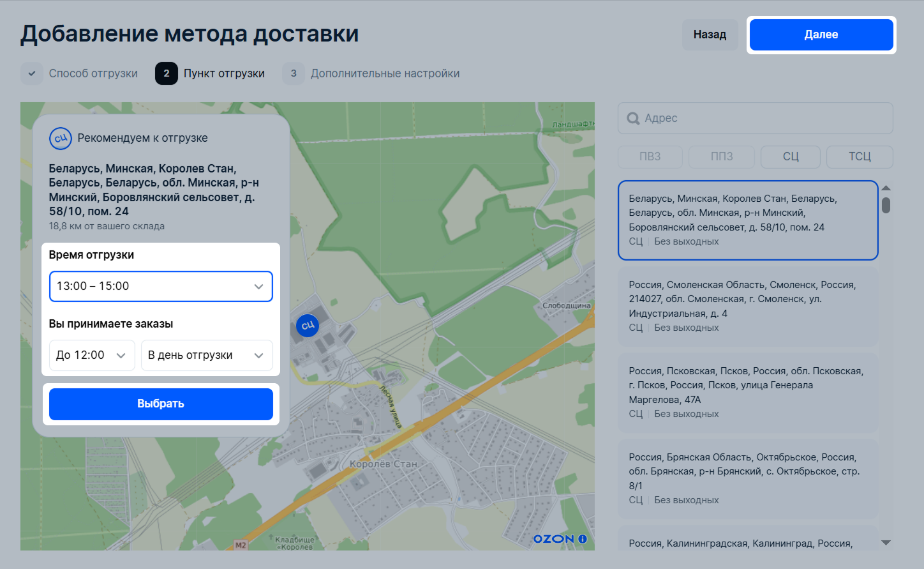Click the search magnifier in address field

click(633, 119)
